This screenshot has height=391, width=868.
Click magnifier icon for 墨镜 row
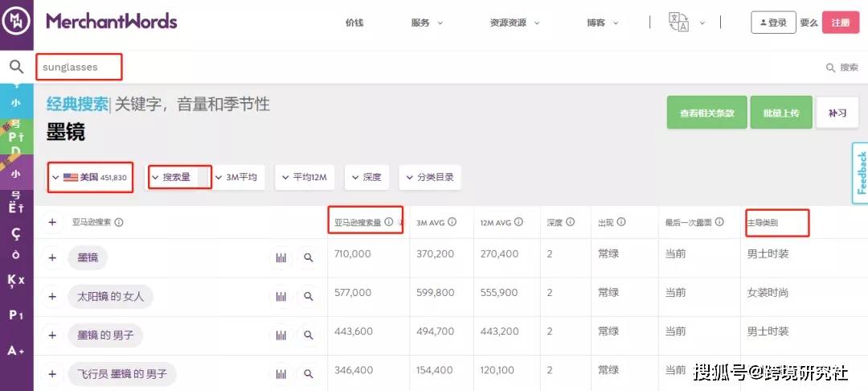(309, 258)
